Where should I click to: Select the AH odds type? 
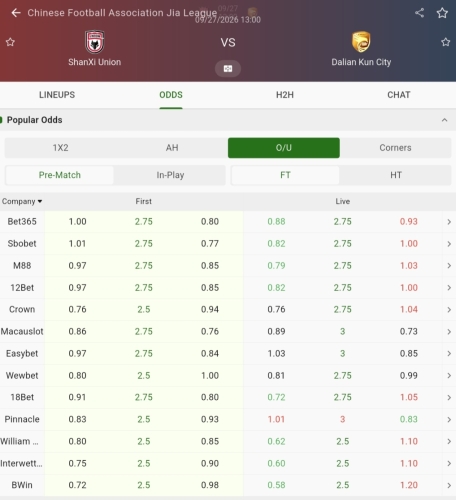[172, 148]
